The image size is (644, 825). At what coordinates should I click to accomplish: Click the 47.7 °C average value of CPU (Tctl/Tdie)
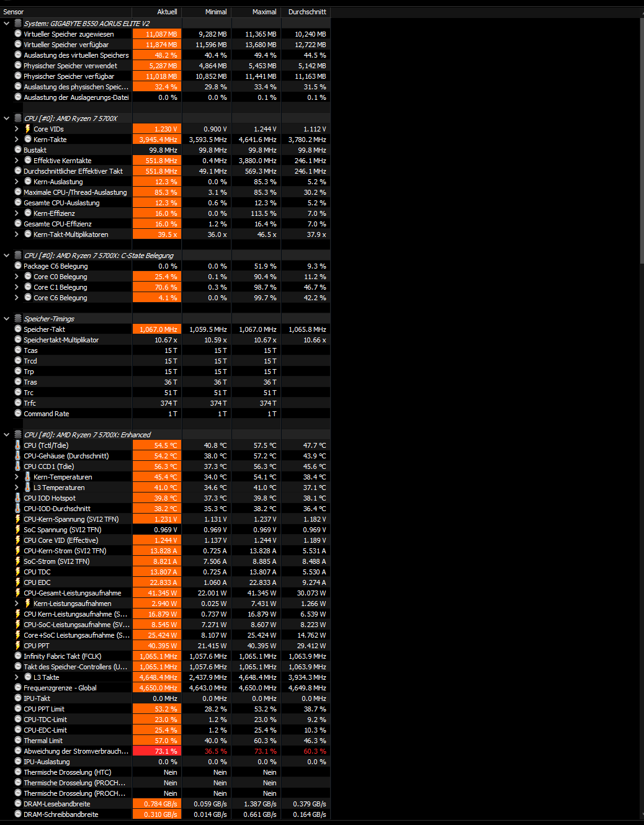click(315, 445)
